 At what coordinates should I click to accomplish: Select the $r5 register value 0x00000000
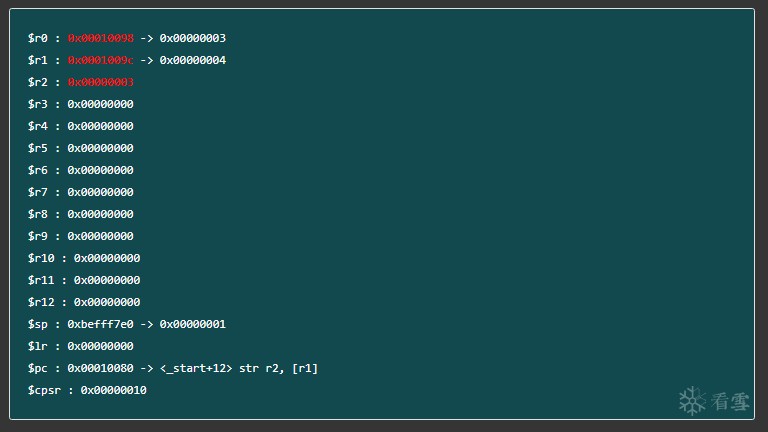(100, 148)
